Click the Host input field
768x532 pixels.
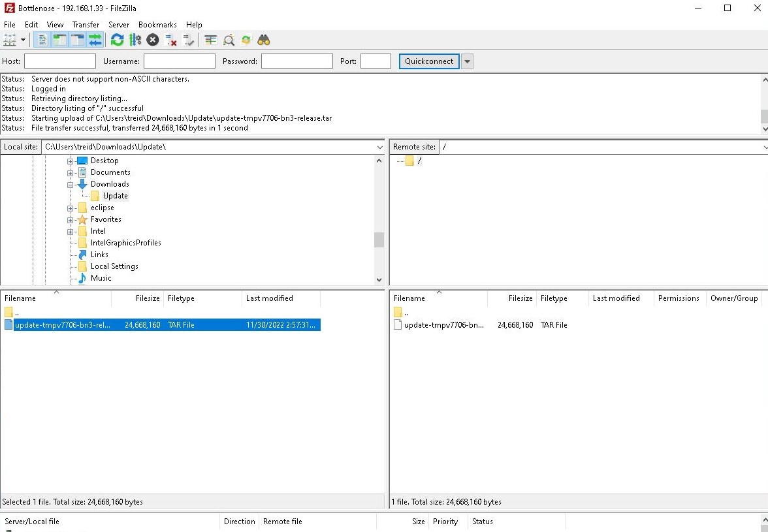[x=60, y=61]
